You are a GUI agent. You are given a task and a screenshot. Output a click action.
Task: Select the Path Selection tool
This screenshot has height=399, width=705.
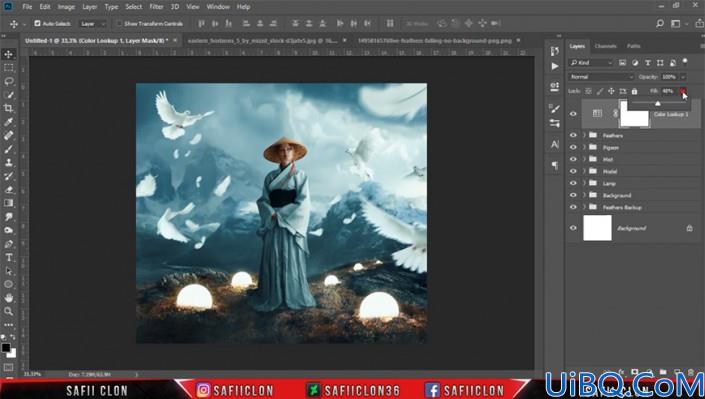pyautogui.click(x=9, y=271)
